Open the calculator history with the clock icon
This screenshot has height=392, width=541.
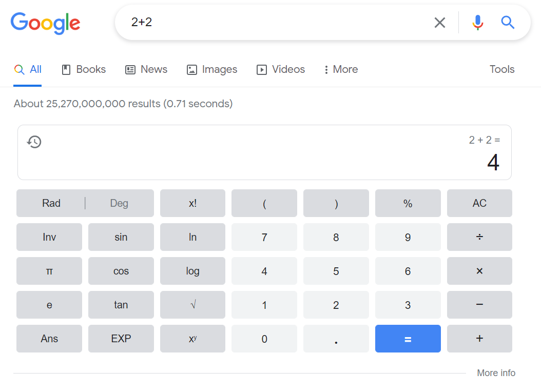[x=34, y=142]
